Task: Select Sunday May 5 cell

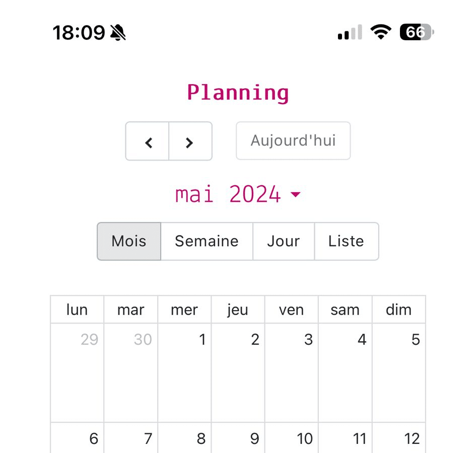Action: (398, 371)
